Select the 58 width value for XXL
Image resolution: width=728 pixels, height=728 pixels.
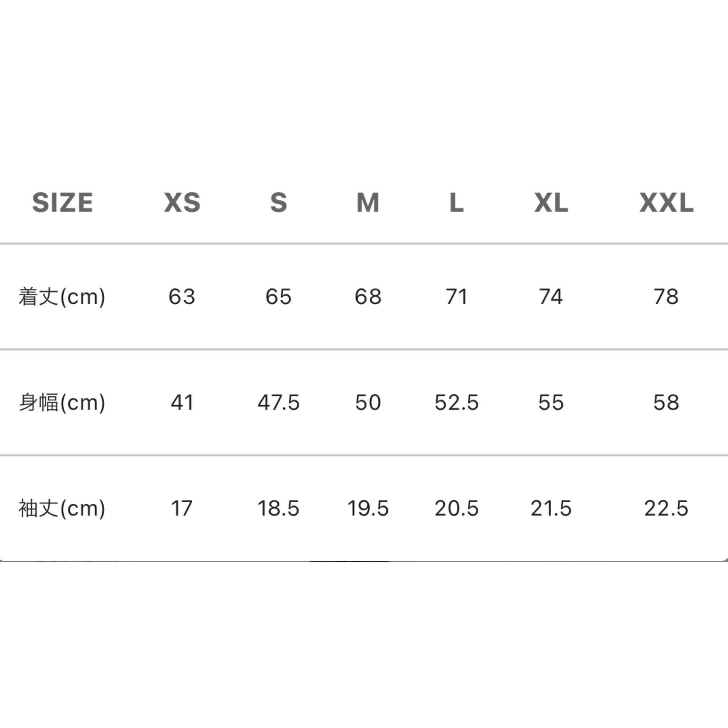click(666, 402)
